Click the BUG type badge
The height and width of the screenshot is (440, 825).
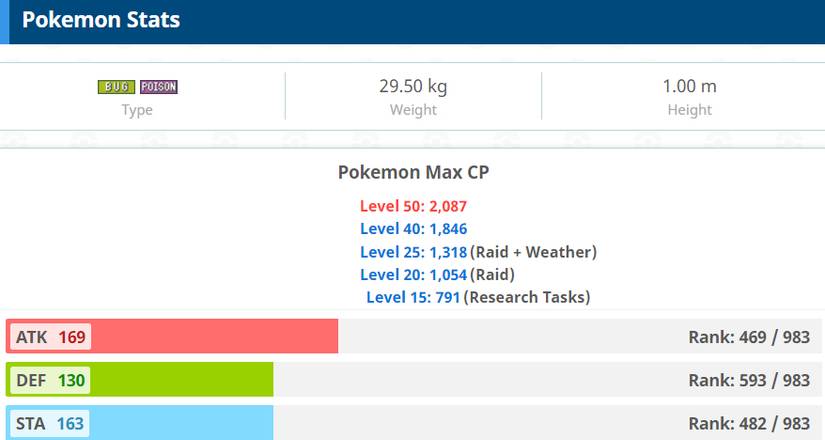116,87
